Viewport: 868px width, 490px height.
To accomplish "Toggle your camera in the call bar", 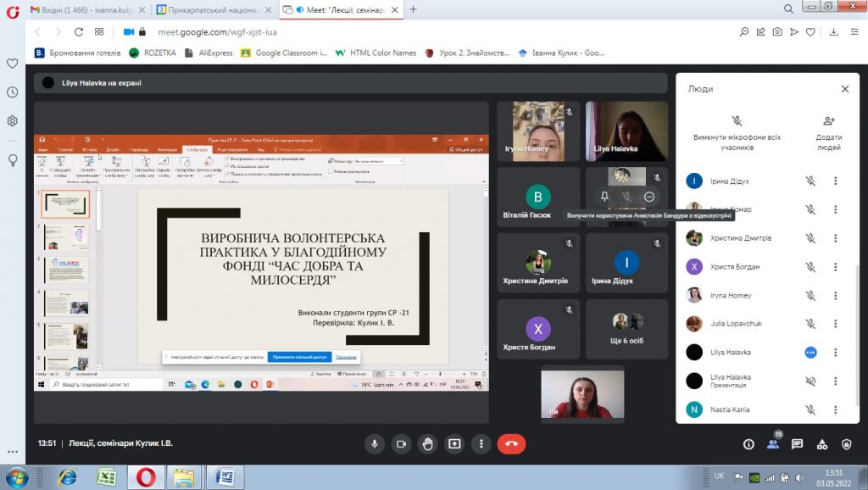I will tap(401, 443).
